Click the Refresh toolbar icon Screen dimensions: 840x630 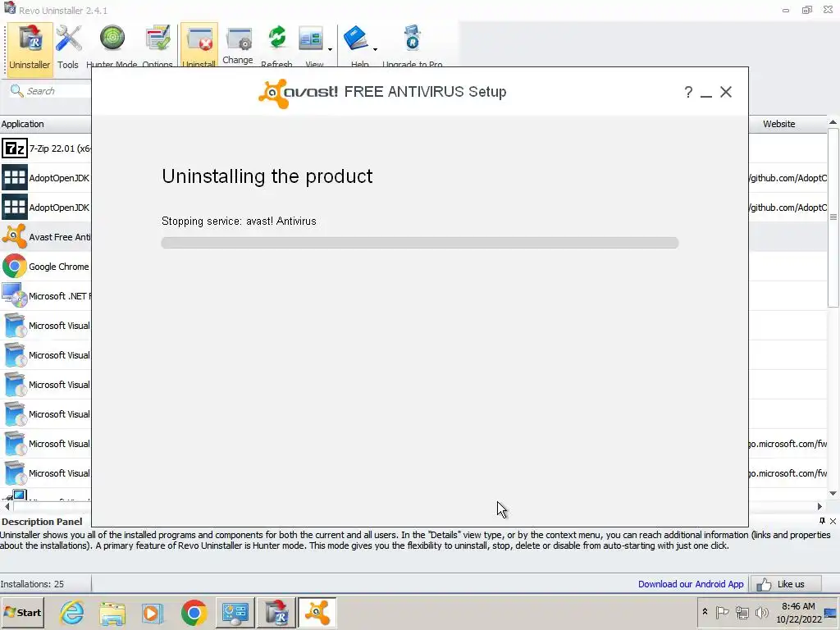(277, 39)
